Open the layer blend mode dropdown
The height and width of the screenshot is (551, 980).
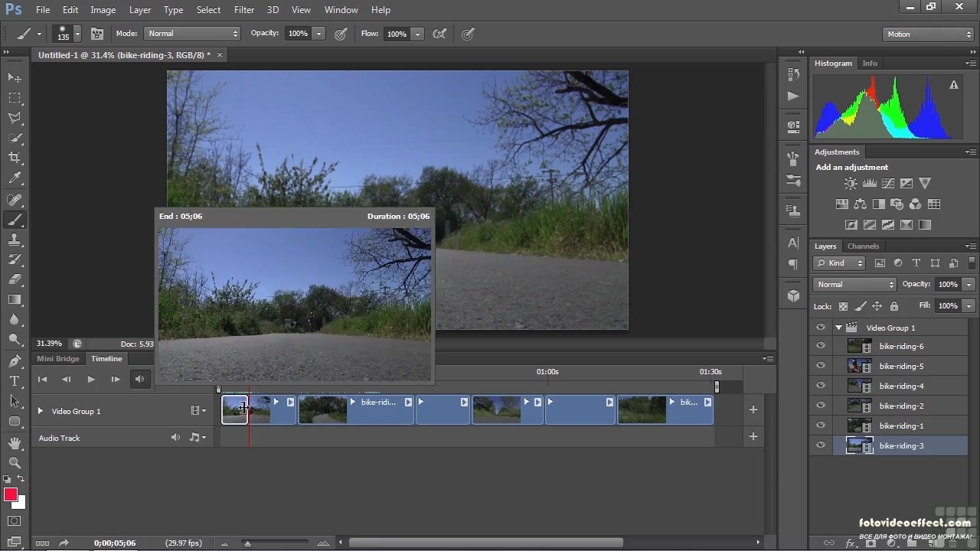(854, 284)
